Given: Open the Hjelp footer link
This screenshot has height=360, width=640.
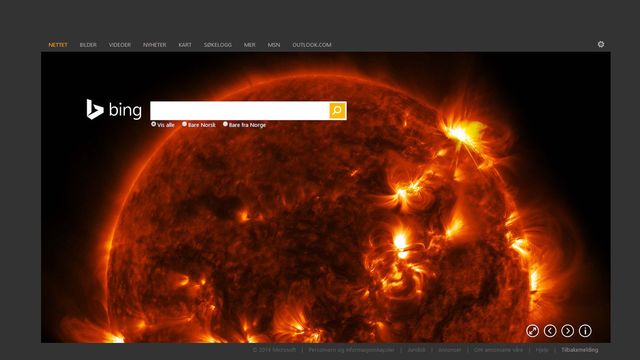Looking at the screenshot, I should pos(542,350).
